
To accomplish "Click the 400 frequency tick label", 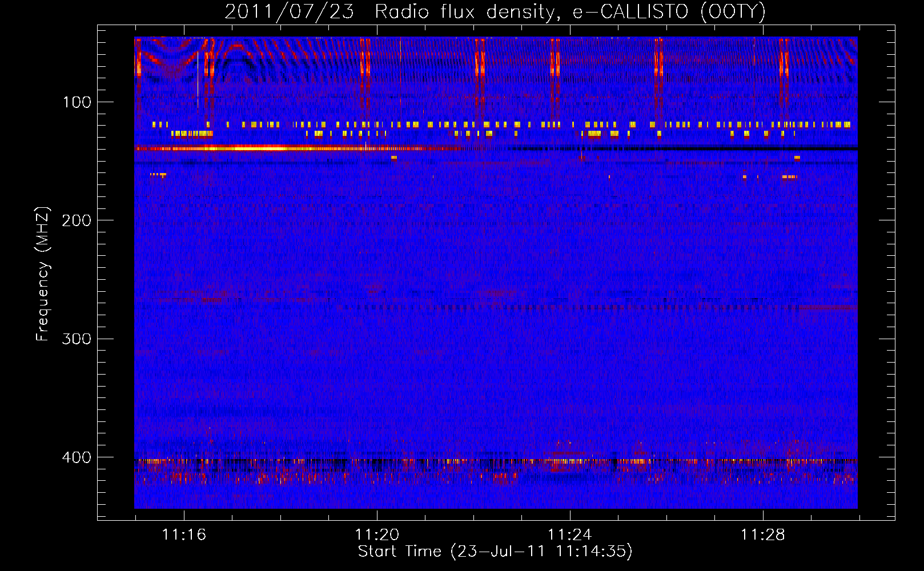I will [x=77, y=457].
